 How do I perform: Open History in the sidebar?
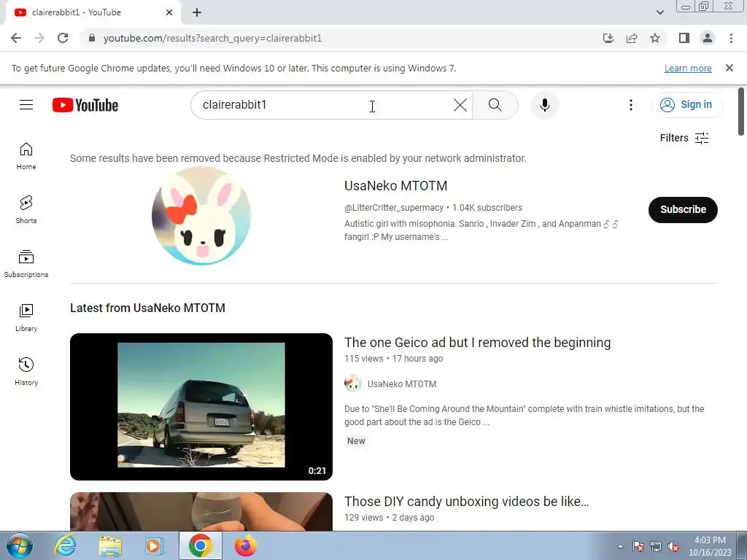[26, 371]
